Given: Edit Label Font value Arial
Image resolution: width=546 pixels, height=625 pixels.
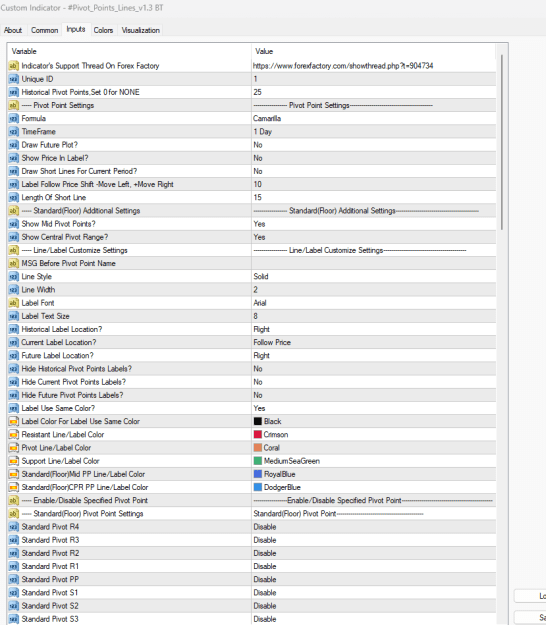Looking at the screenshot, I should (x=374, y=303).
